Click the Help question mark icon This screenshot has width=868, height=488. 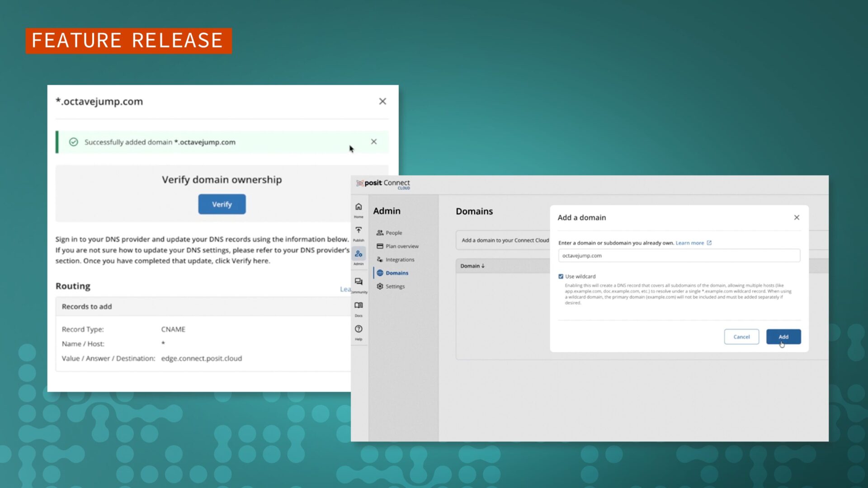coord(359,329)
